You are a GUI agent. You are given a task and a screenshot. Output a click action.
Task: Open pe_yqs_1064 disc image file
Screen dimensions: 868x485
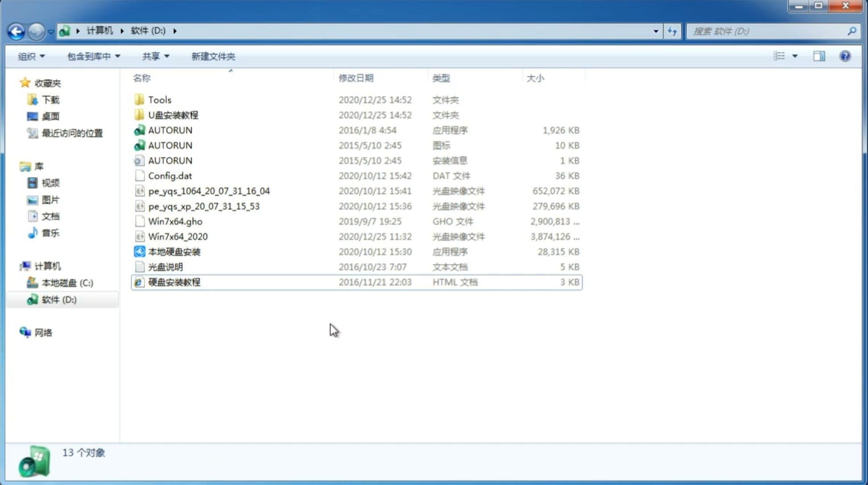[209, 191]
